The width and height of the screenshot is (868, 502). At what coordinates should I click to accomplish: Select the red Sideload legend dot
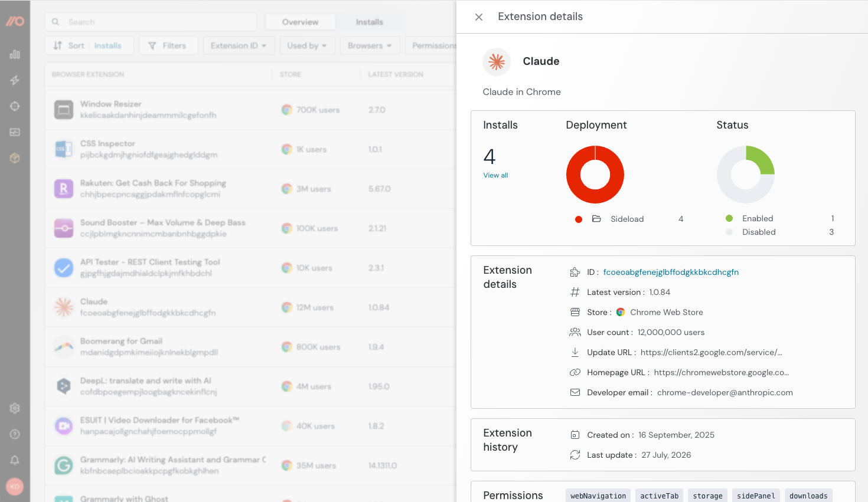(x=579, y=219)
